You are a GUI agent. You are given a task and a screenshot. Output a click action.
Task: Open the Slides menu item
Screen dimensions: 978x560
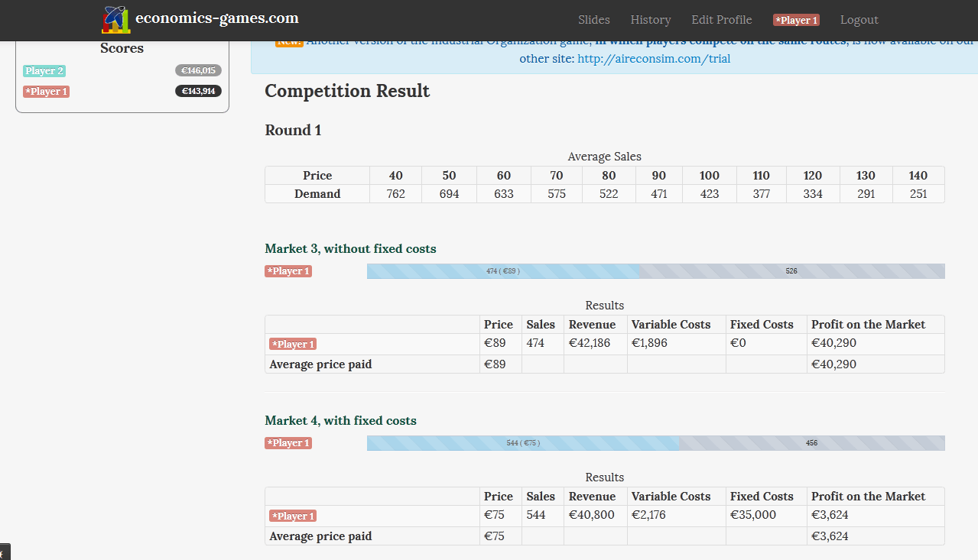[x=594, y=20]
